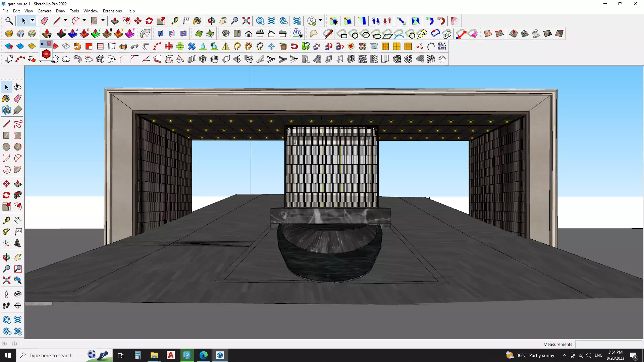This screenshot has height=362, width=644.
Task: Expand the Line tool dropdown arrow
Action: 65,20
